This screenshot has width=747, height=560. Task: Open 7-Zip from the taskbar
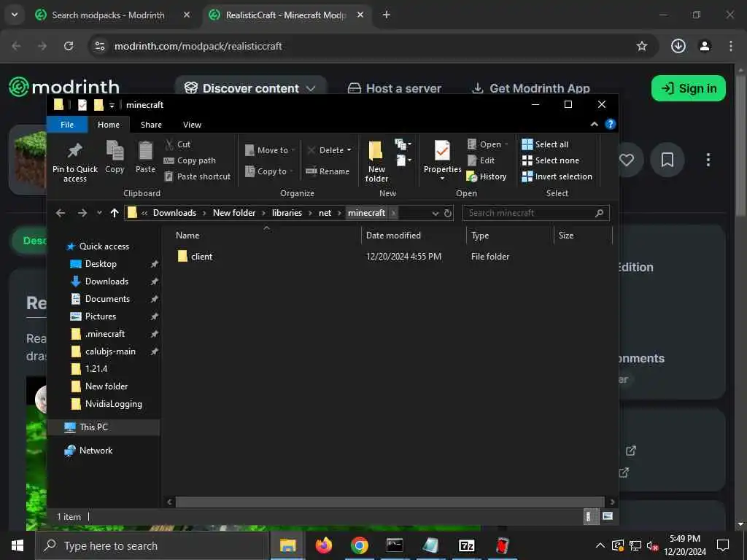coord(466,545)
